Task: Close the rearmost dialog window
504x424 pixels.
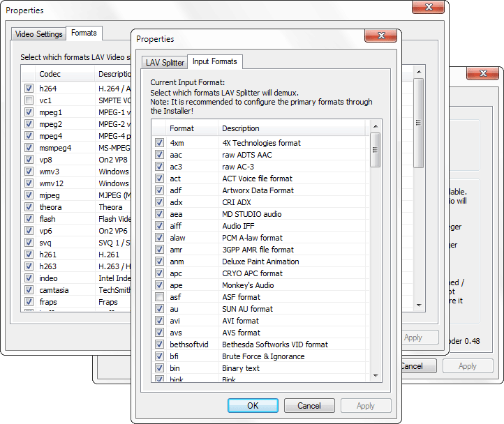Action: click(x=483, y=73)
